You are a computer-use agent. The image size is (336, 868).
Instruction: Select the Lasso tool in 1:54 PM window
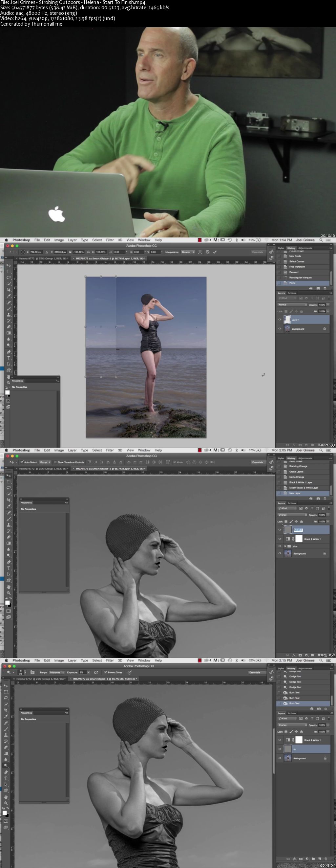(x=9, y=278)
